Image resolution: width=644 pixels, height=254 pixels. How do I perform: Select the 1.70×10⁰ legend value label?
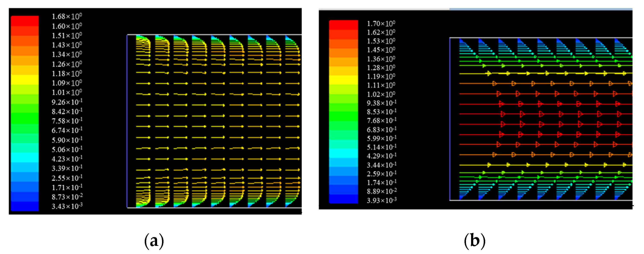tap(381, 24)
